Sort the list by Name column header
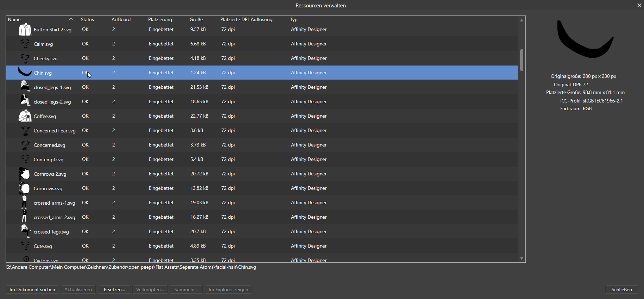644x299 pixels. click(x=14, y=19)
